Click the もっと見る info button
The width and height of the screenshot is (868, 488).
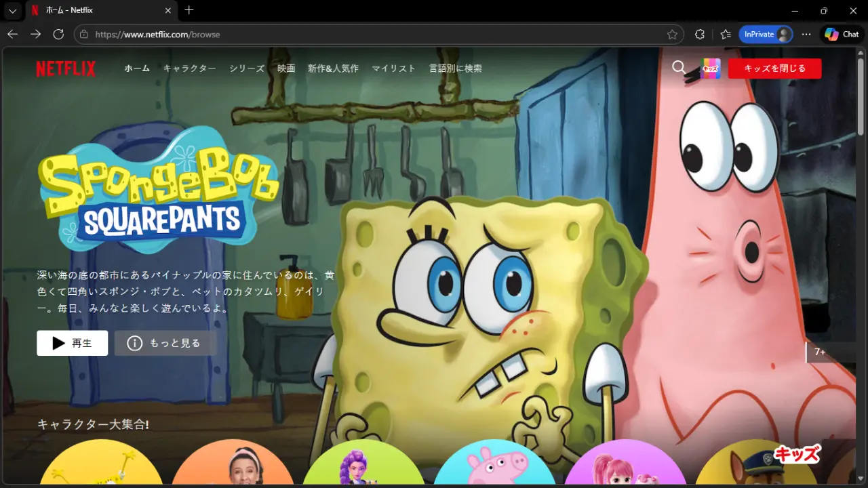coord(165,343)
